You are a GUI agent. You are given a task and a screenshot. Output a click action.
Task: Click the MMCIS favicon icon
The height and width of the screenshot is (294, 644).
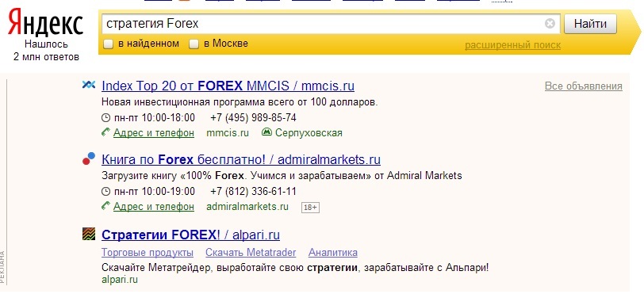click(89, 85)
